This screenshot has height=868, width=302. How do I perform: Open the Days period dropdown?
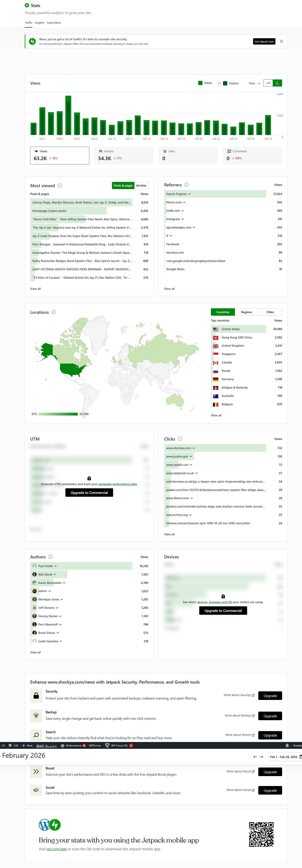254,83
